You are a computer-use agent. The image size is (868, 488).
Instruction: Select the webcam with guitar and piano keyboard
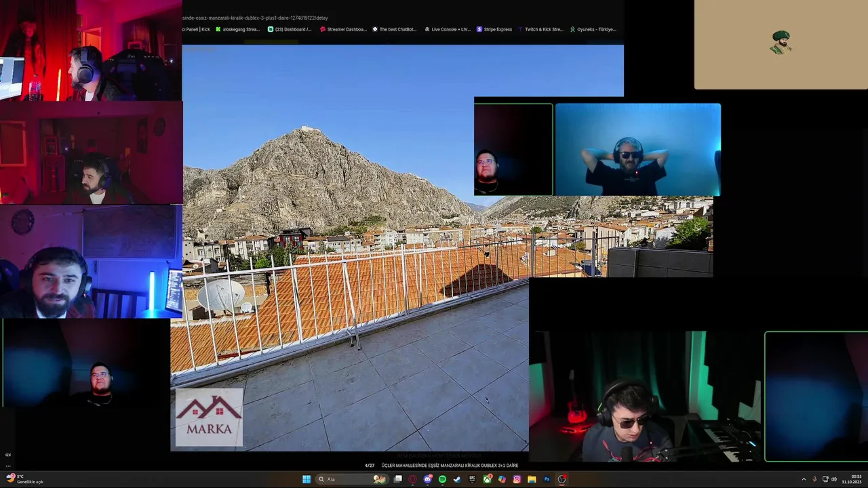click(646, 396)
